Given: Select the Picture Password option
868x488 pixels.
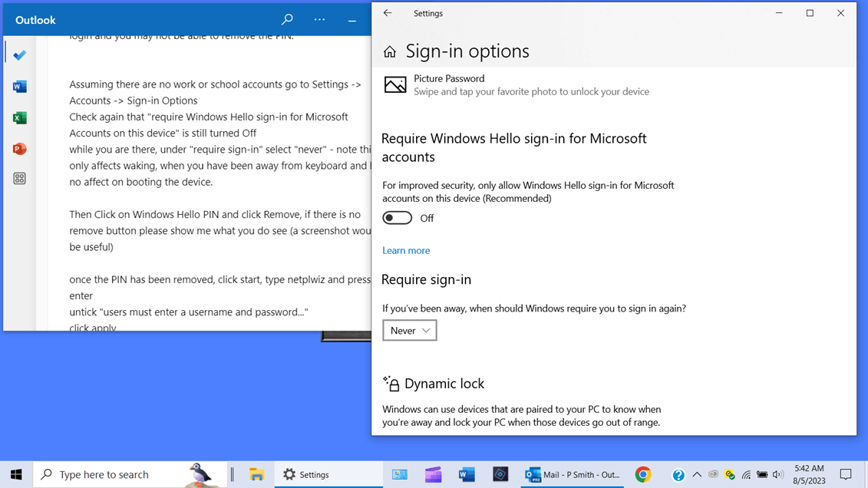Looking at the screenshot, I should click(516, 85).
